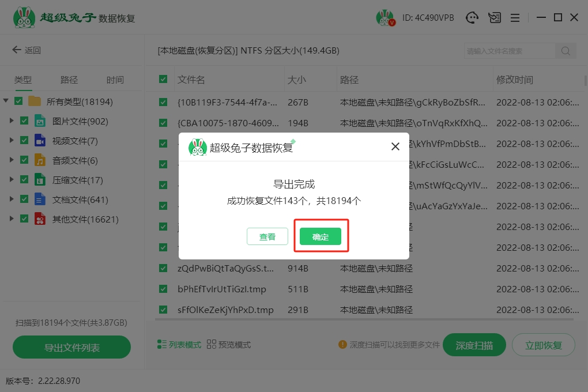This screenshot has width=588, height=392.
Task: Click the file name search input field
Action: [509, 51]
